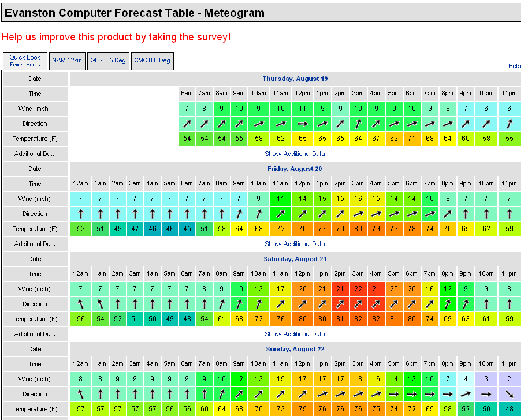Expand Show Additional Data under Friday, August 20
The height and width of the screenshot is (420, 524).
pyautogui.click(x=295, y=244)
